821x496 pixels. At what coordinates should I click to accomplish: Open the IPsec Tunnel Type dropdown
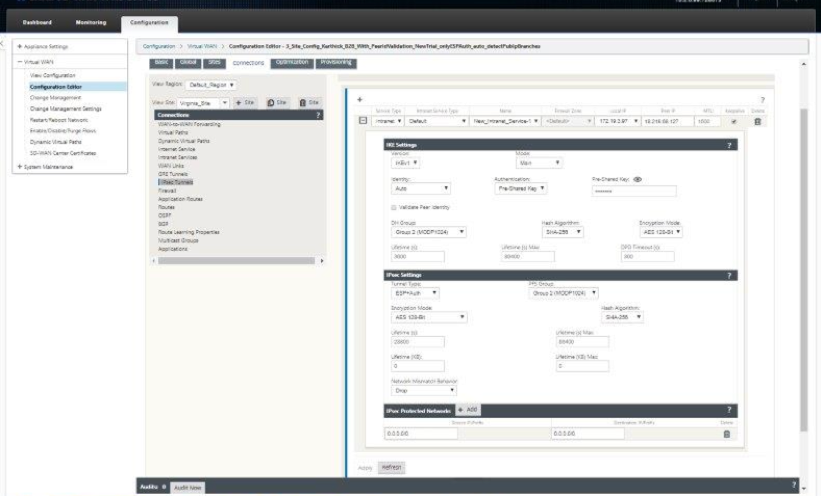point(415,293)
